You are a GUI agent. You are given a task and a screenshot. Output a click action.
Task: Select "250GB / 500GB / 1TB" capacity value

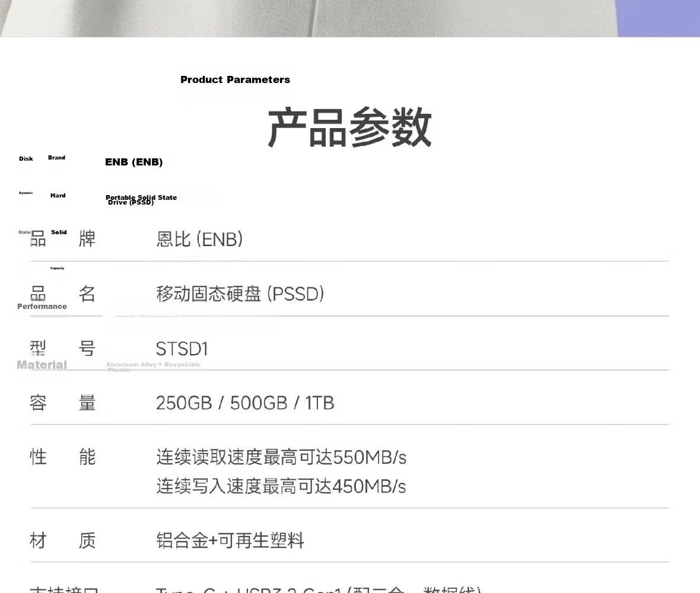pos(245,403)
